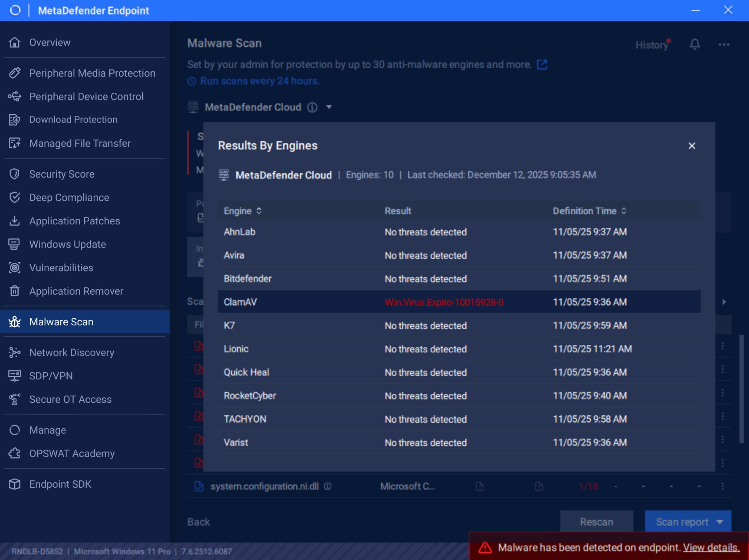Click the Rescan button
749x560 pixels.
click(x=596, y=522)
